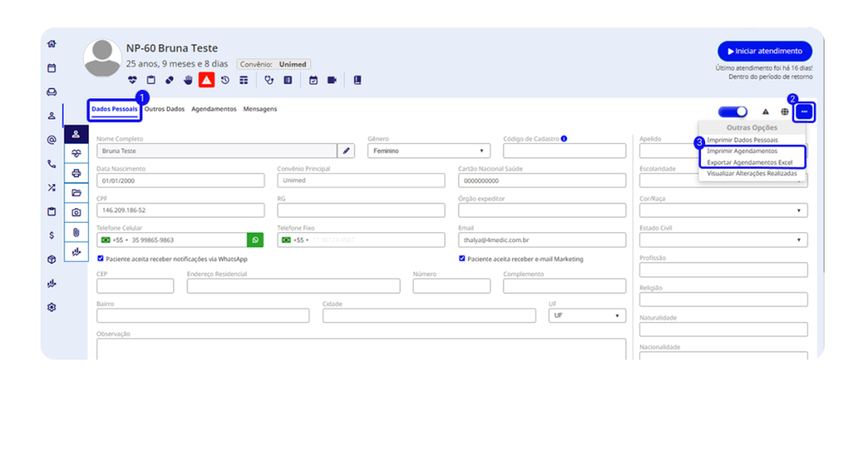This screenshot has width=868, height=456.
Task: Open the home icon in left sidebar
Action: [52, 44]
